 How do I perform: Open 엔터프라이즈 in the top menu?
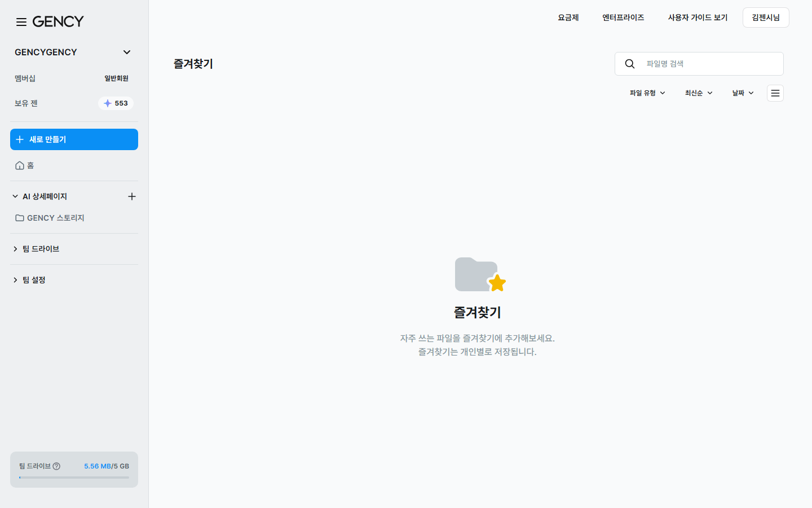(623, 17)
